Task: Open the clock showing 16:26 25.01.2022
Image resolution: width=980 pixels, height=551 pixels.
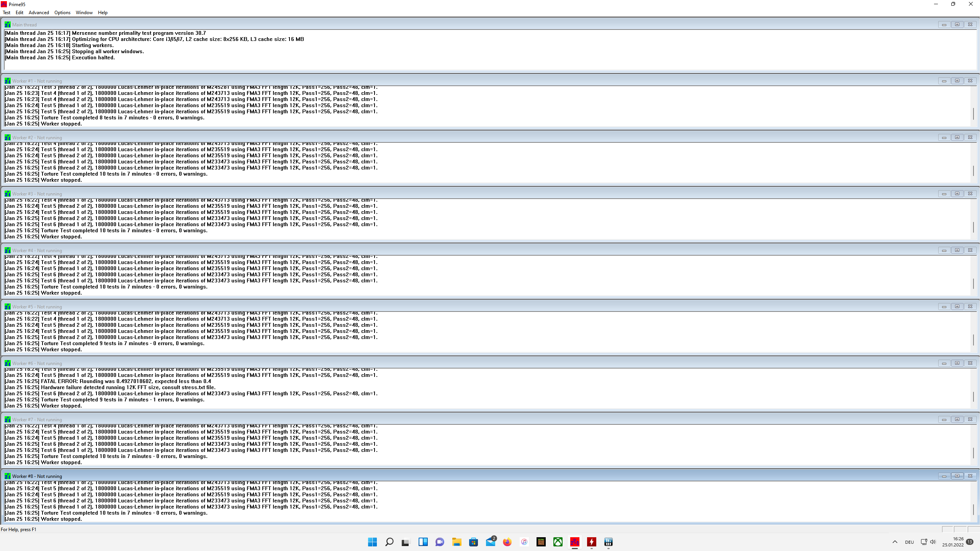Action: [x=953, y=542]
